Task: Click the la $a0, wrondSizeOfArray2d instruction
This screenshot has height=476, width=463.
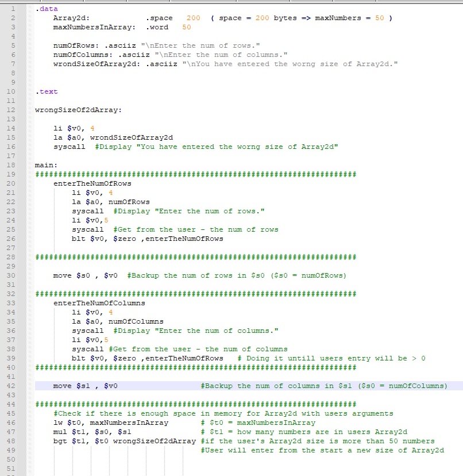Action: click(x=113, y=137)
